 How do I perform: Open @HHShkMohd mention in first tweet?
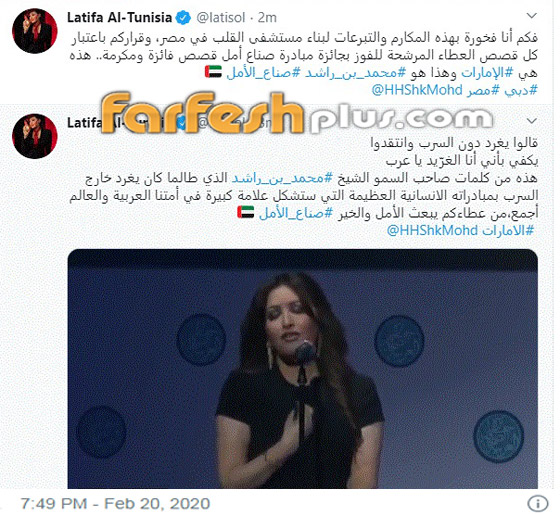click(x=417, y=90)
